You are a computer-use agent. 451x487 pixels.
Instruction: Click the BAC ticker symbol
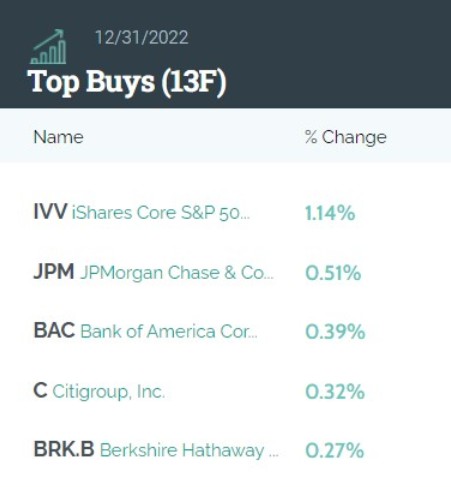[x=54, y=331]
